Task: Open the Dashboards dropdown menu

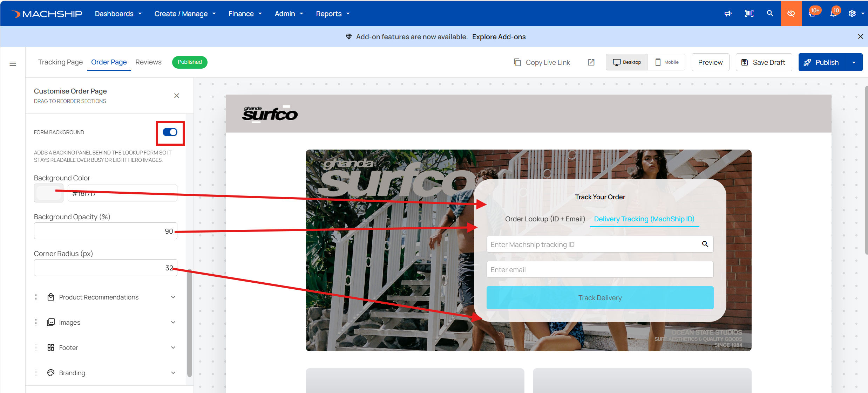Action: click(x=118, y=14)
